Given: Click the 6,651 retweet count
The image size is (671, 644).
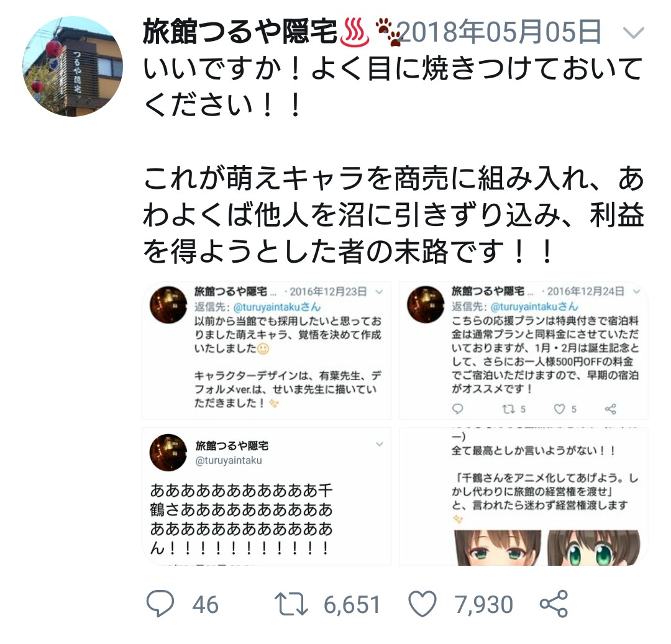Looking at the screenshot, I should pos(352,605).
